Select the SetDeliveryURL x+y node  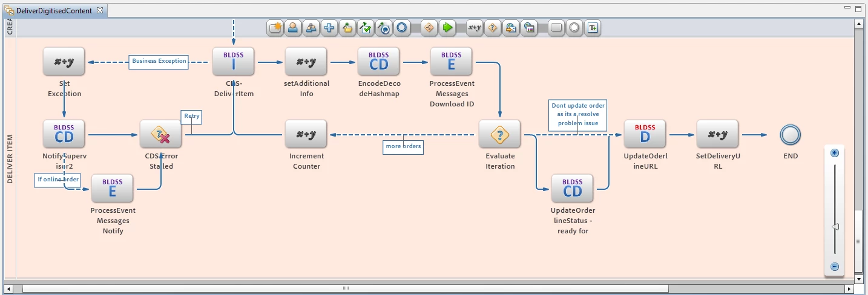click(x=717, y=134)
